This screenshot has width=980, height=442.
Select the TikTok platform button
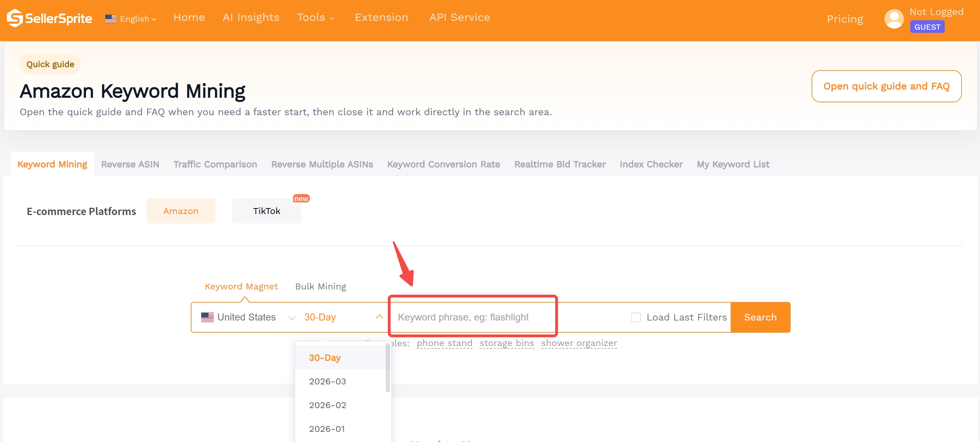click(x=266, y=211)
